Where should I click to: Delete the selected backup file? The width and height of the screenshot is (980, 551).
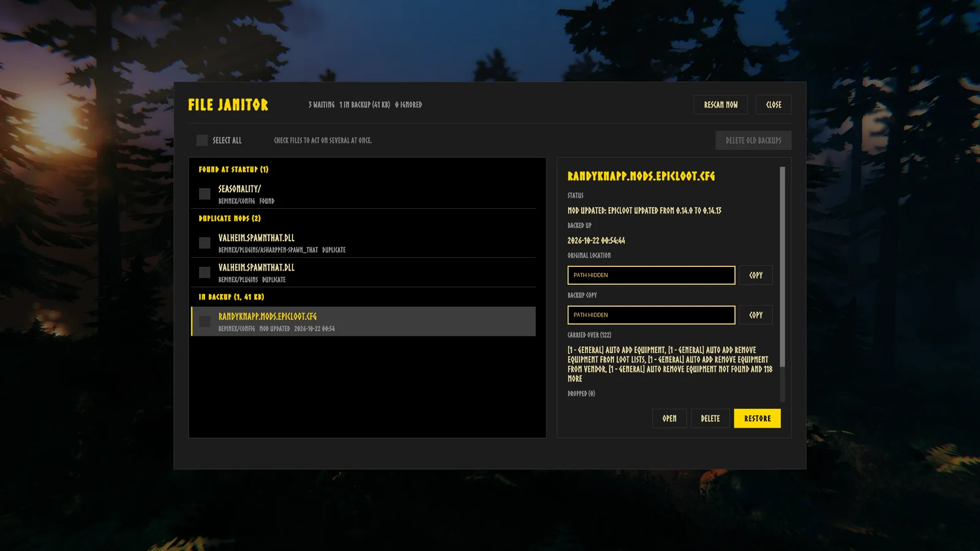(x=710, y=418)
